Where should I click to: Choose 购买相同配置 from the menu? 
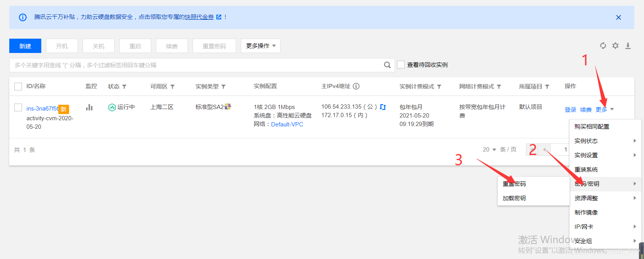(x=605, y=126)
